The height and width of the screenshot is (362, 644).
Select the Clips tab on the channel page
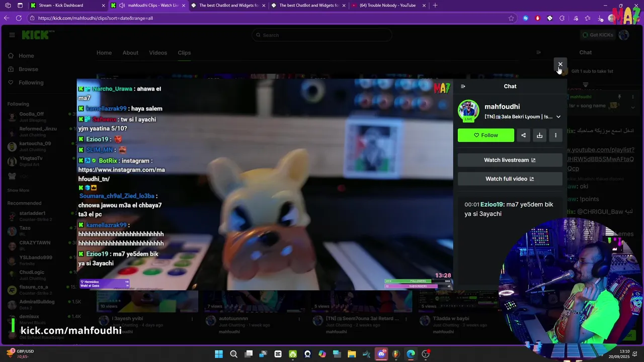coord(184,53)
